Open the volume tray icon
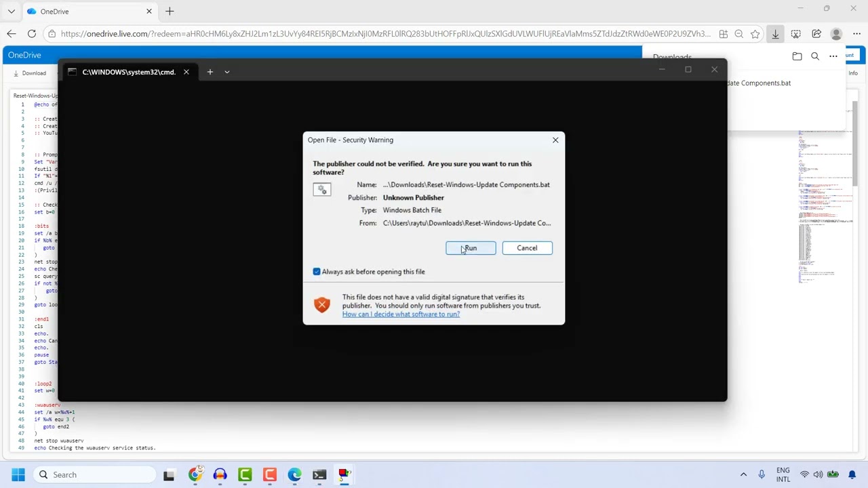Image resolution: width=868 pixels, height=488 pixels. (818, 474)
